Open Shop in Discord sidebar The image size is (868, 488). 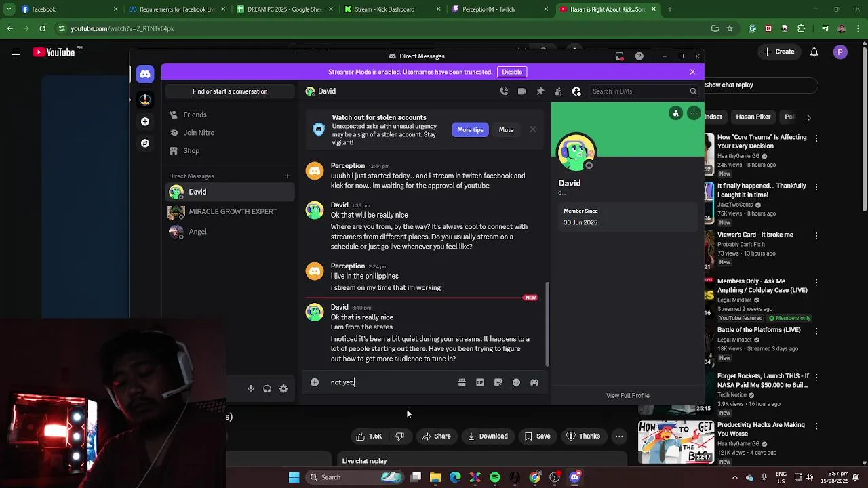click(229, 151)
